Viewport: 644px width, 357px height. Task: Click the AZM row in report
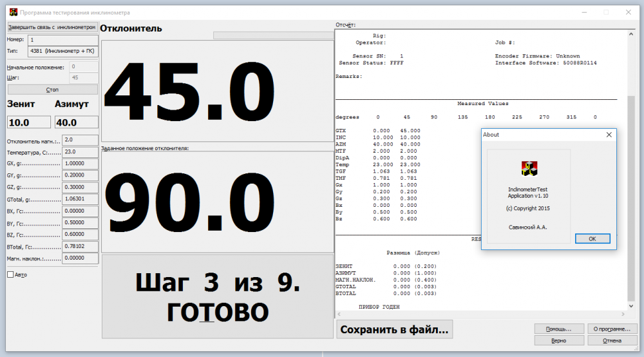click(378, 144)
